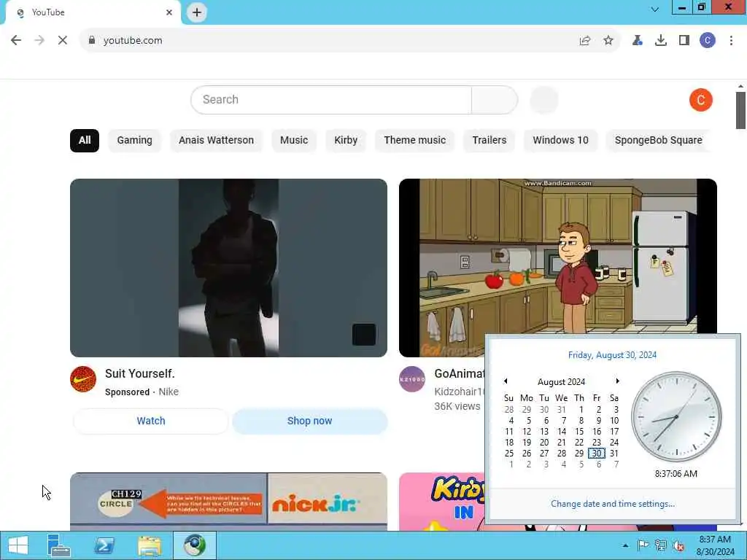747x560 pixels.
Task: Open File Explorer from taskbar
Action: tap(150, 545)
